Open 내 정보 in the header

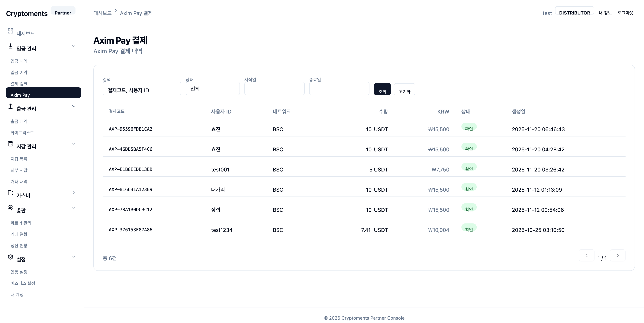click(605, 13)
